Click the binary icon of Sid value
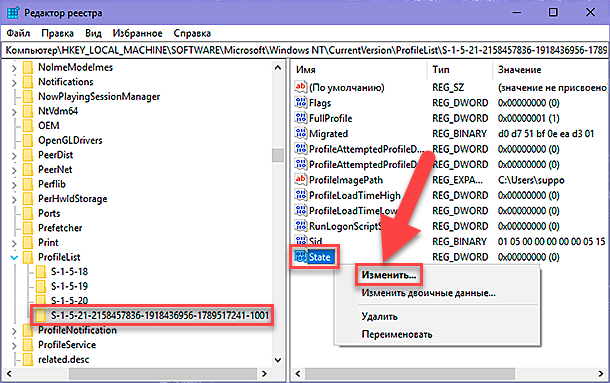 (x=301, y=241)
